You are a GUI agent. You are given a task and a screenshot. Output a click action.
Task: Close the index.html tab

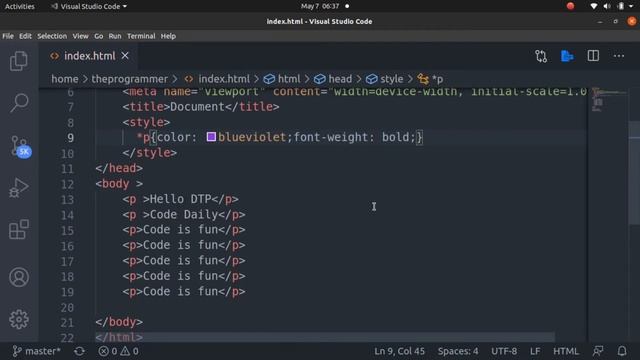pyautogui.click(x=125, y=56)
